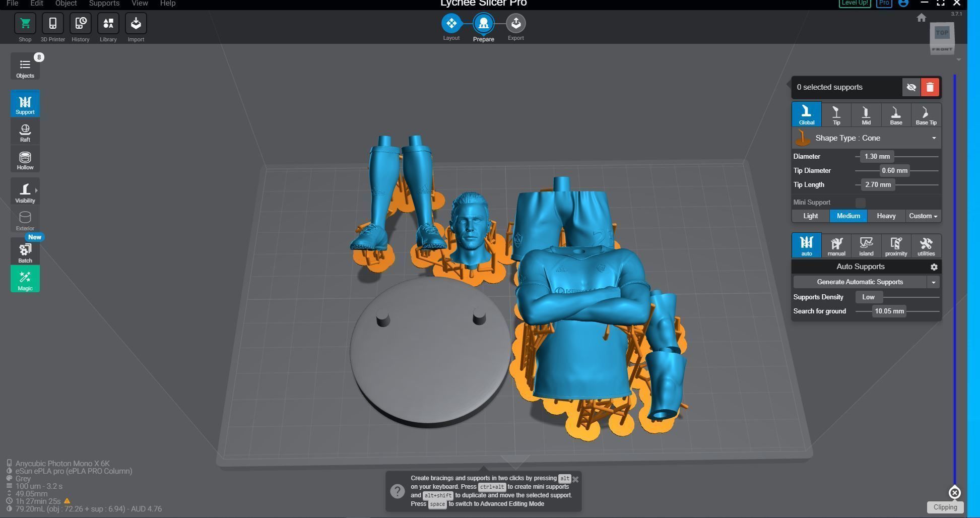Viewport: 980px width, 518px height.
Task: Open the 3D Printer settings
Action: (x=52, y=24)
